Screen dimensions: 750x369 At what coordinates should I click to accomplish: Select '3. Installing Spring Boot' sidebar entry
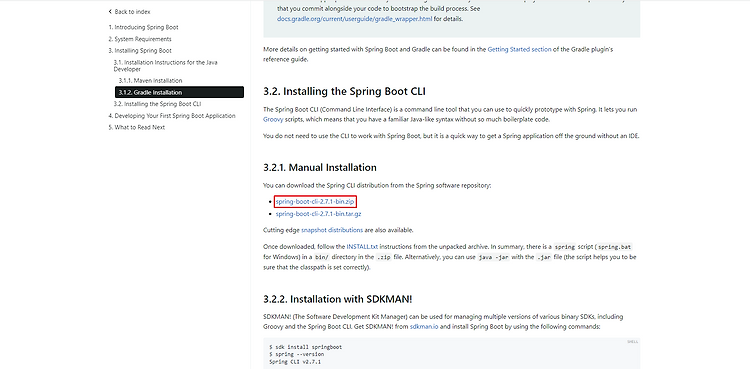click(x=140, y=51)
